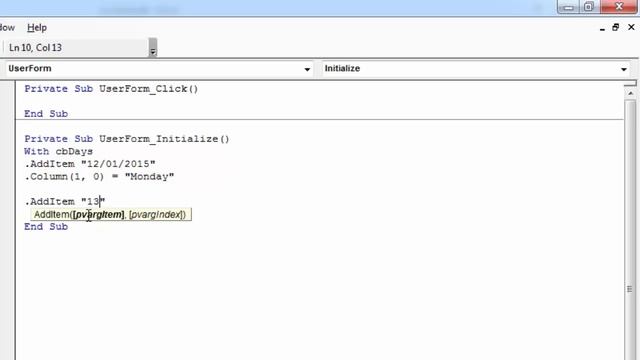The height and width of the screenshot is (360, 640).
Task: Restore the inner code window
Action: pos(616,27)
